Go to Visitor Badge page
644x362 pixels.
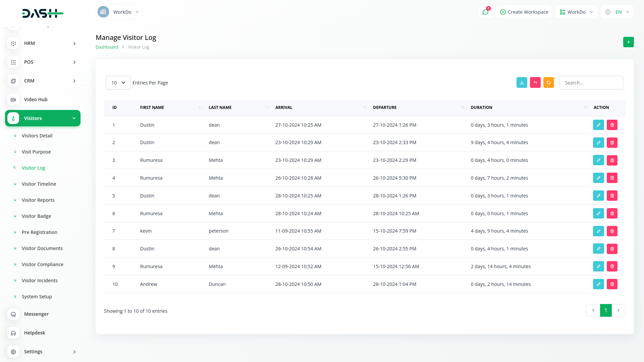click(36, 216)
